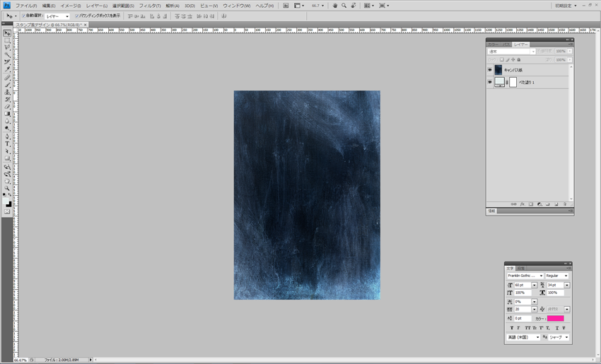Screen dimensions: 601x364
Task: Open the 初期設定 workspace switcher
Action: pos(566,6)
